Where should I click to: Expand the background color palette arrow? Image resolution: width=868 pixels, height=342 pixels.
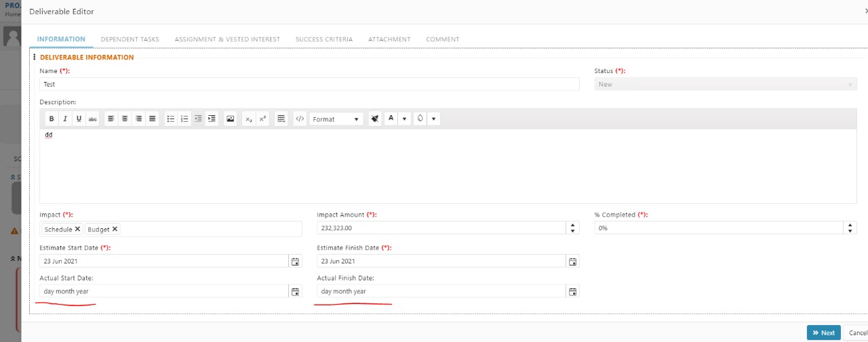(434, 119)
